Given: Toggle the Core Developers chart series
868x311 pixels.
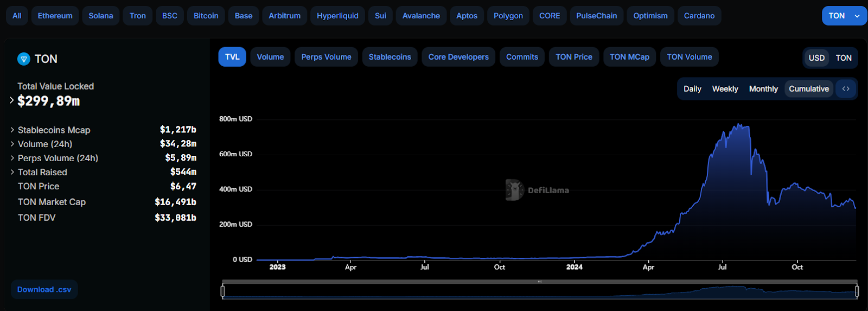Looking at the screenshot, I should click(x=458, y=57).
